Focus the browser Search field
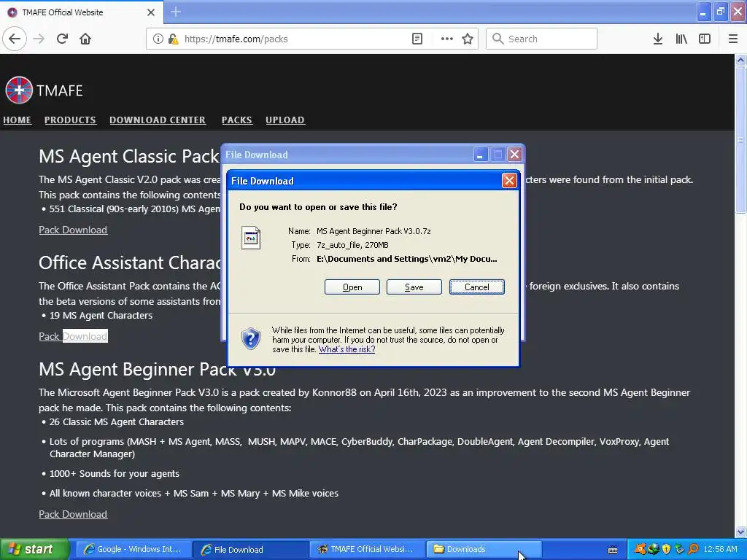Viewport: 747px width, 560px height. point(541,39)
